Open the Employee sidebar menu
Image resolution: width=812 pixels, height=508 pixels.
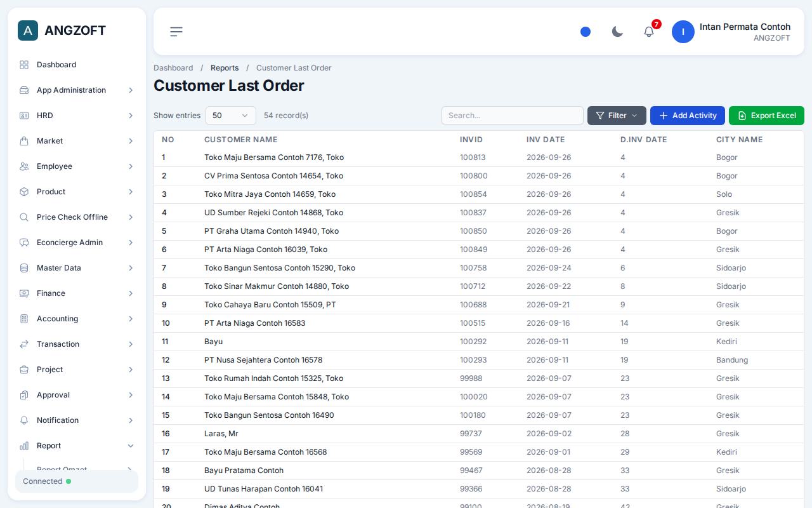coord(77,166)
